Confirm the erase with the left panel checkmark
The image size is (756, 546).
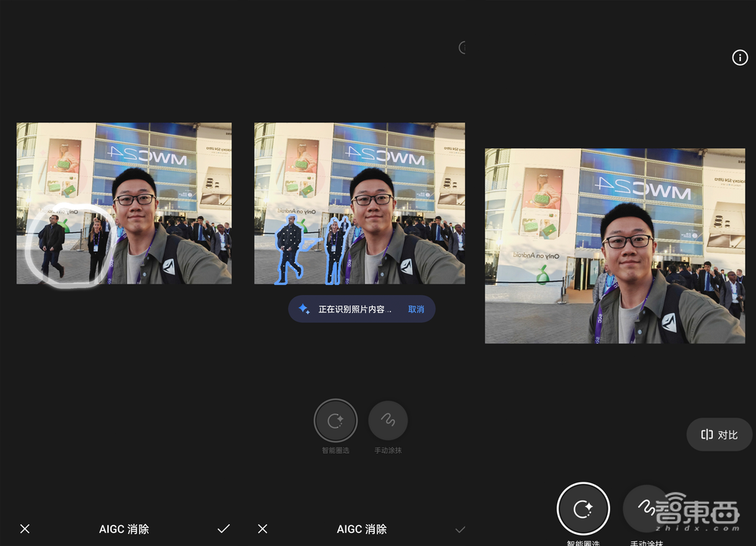coord(223,529)
